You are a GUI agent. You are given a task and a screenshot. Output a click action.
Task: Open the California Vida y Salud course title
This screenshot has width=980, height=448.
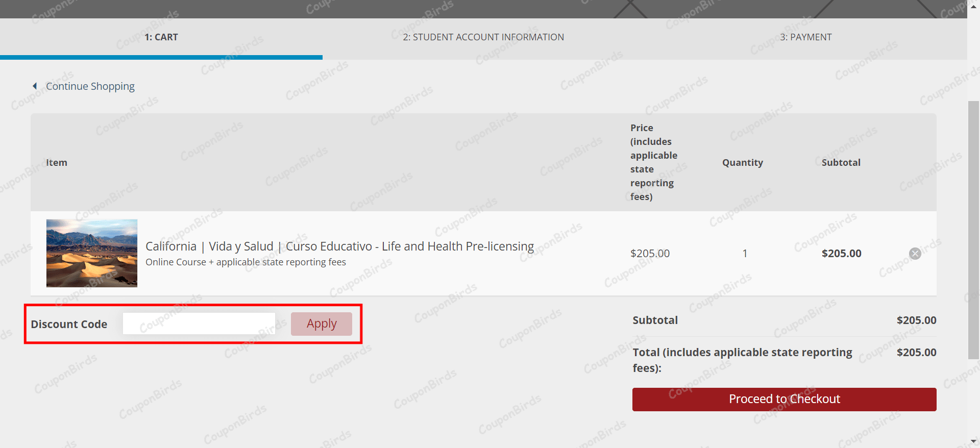(x=339, y=246)
